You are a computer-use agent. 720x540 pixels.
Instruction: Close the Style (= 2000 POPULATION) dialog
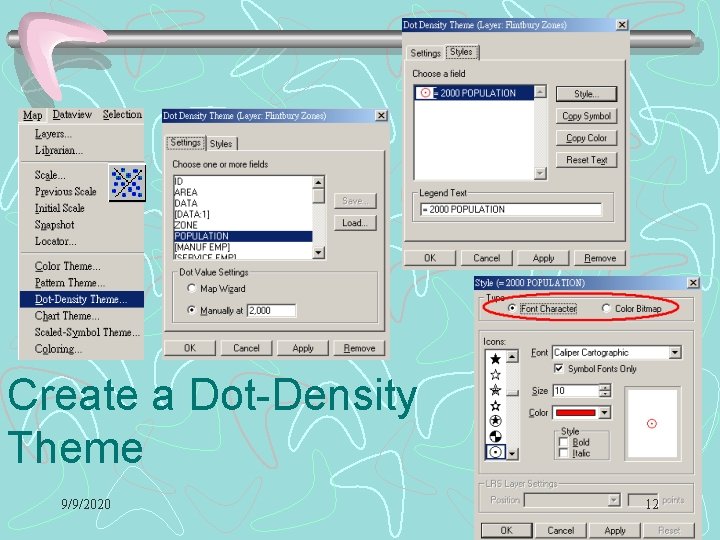coord(693,283)
